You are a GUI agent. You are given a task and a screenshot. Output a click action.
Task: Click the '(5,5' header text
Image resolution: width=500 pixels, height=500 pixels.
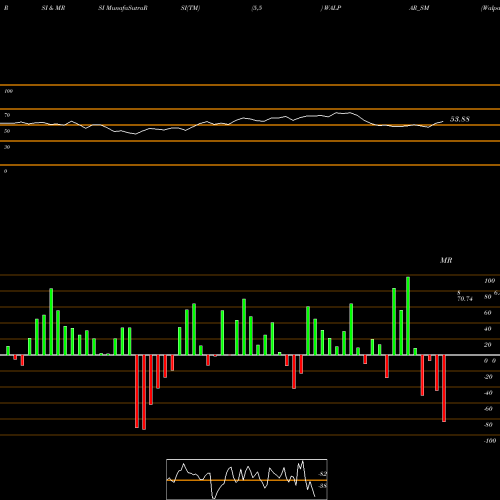(x=257, y=8)
